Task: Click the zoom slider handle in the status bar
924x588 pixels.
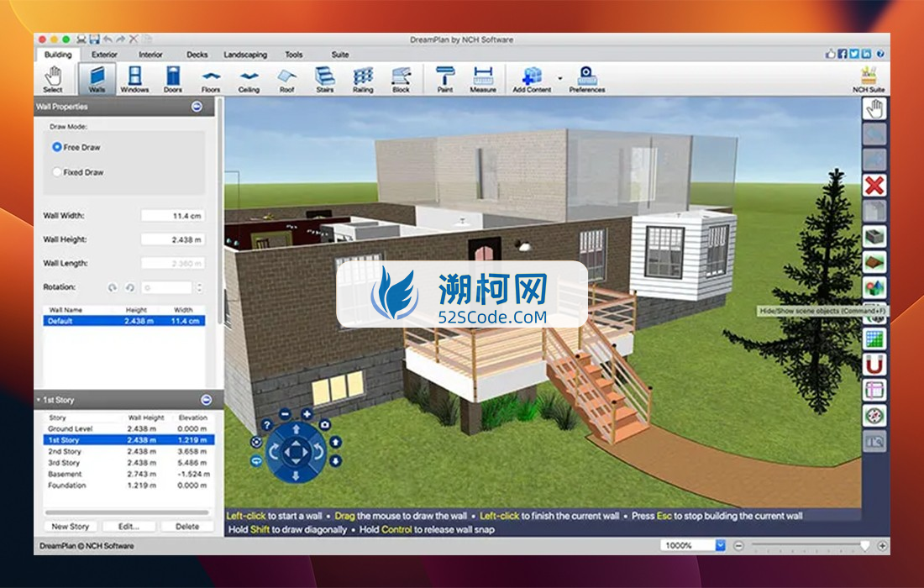Action: point(865,545)
